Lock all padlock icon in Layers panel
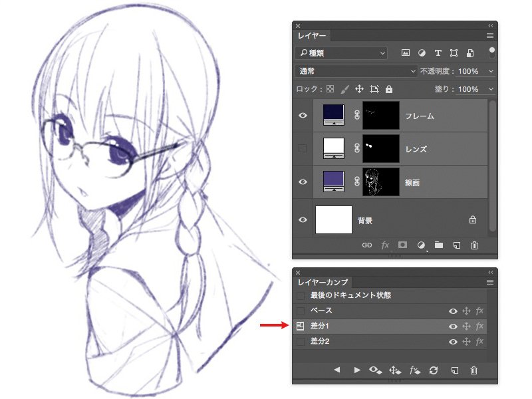This screenshot has width=532, height=399. (x=389, y=89)
